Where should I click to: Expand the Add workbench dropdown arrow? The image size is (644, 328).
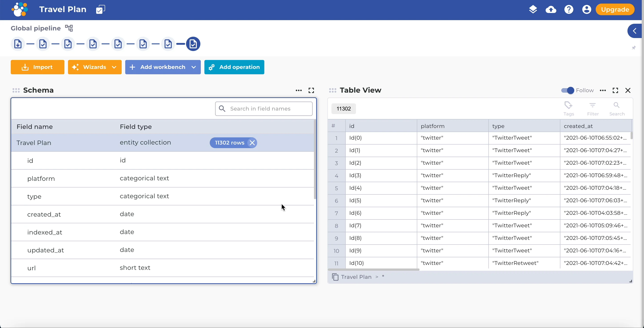(193, 67)
